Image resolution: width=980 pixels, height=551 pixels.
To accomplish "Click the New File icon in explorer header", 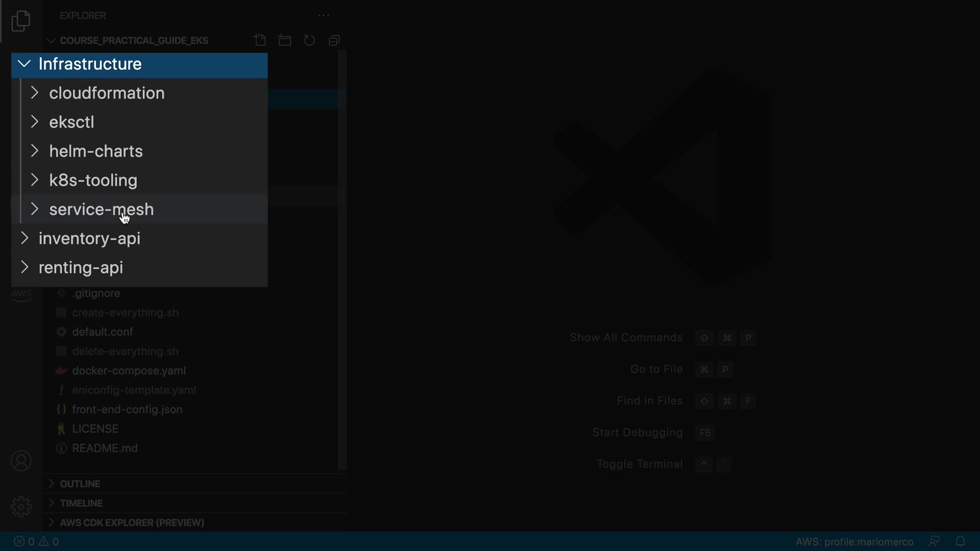I will tap(260, 40).
